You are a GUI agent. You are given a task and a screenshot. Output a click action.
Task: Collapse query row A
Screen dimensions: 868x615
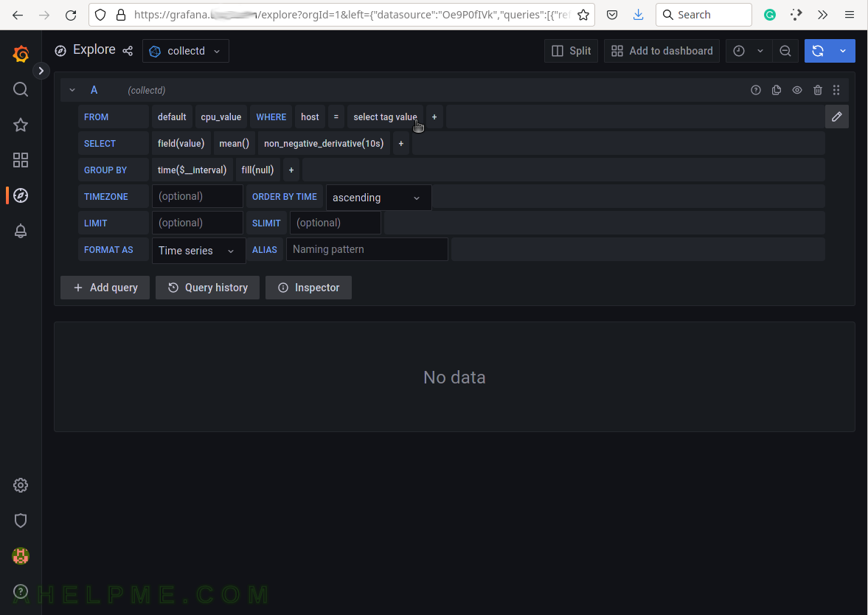[72, 90]
